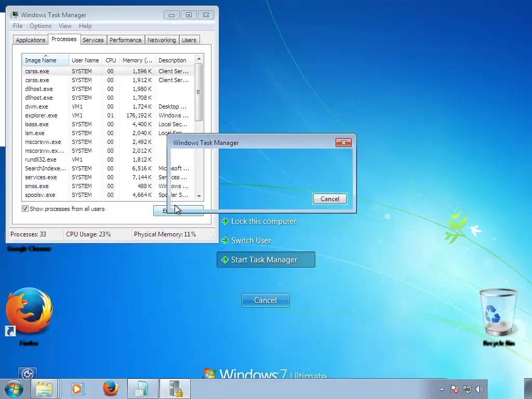Switch to the Networking tab
This screenshot has height=399, width=532.
pos(162,40)
